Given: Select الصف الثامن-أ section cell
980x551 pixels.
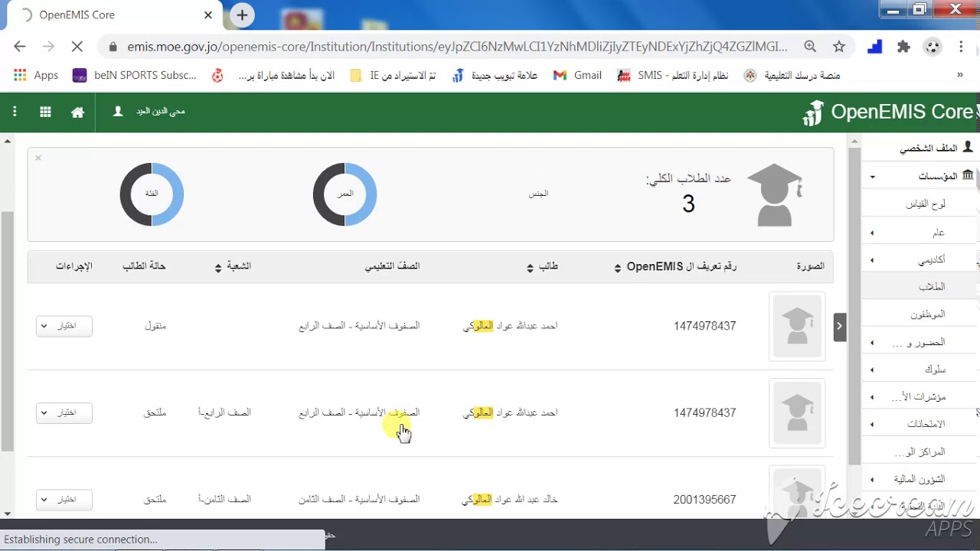Looking at the screenshot, I should pyautogui.click(x=224, y=499).
